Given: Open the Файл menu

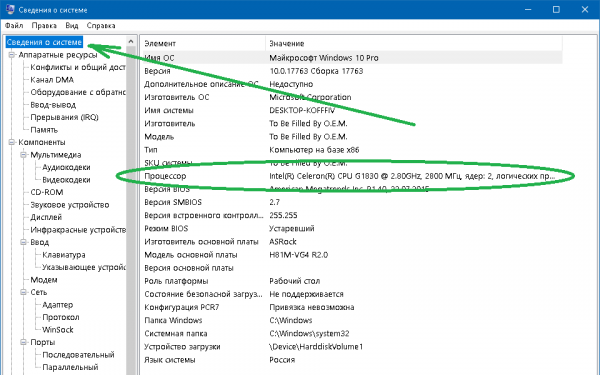Looking at the screenshot, I should point(14,26).
